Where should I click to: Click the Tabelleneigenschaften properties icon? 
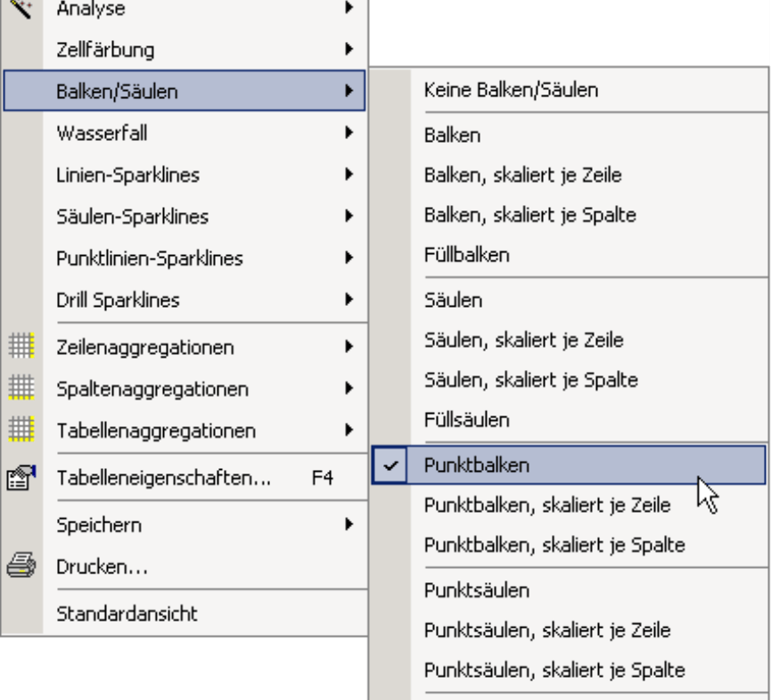(x=21, y=478)
